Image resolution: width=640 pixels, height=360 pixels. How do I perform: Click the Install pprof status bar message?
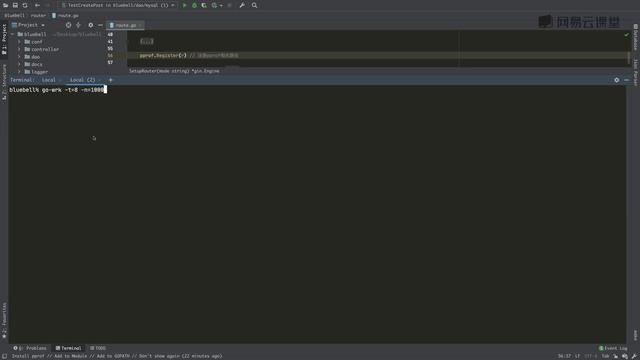(117, 356)
